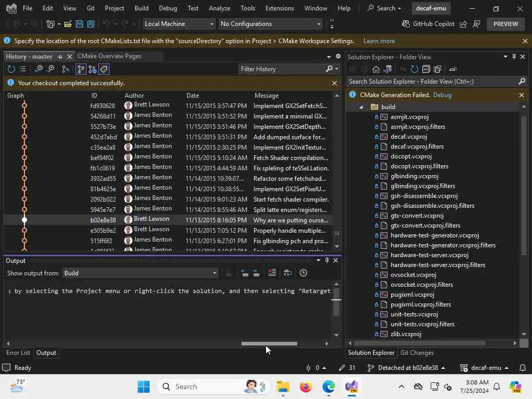This screenshot has height=399, width=532.
Task: Open the Local Machine target dropdown
Action: [x=179, y=24]
